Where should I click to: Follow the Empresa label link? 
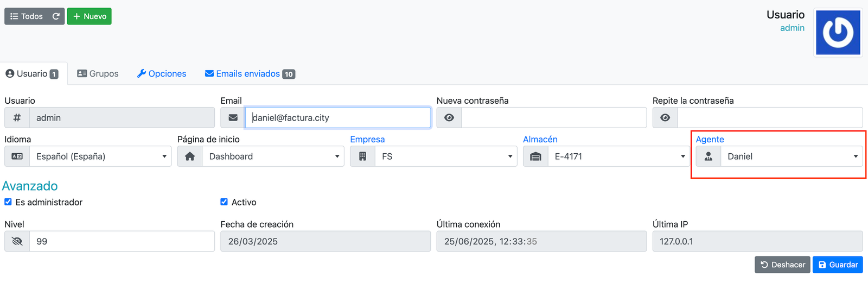[x=367, y=140]
